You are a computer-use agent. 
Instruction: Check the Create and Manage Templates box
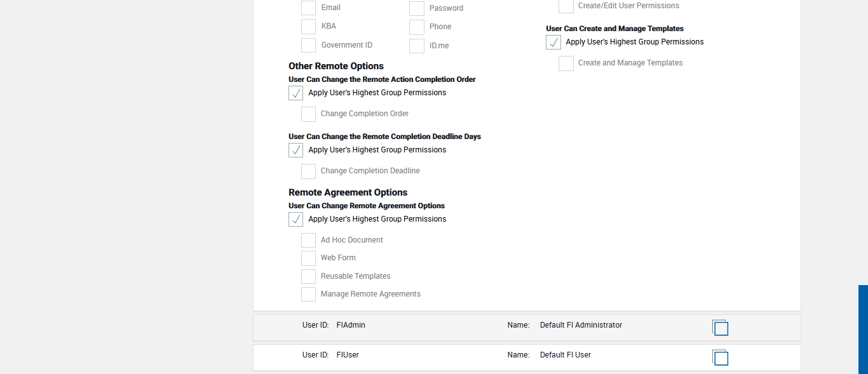coord(566,63)
